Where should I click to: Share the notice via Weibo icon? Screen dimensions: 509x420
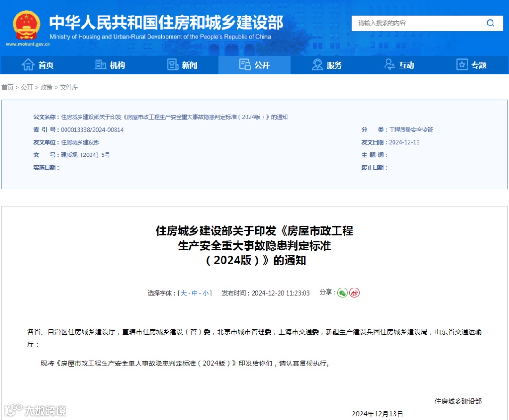pyautogui.click(x=354, y=293)
